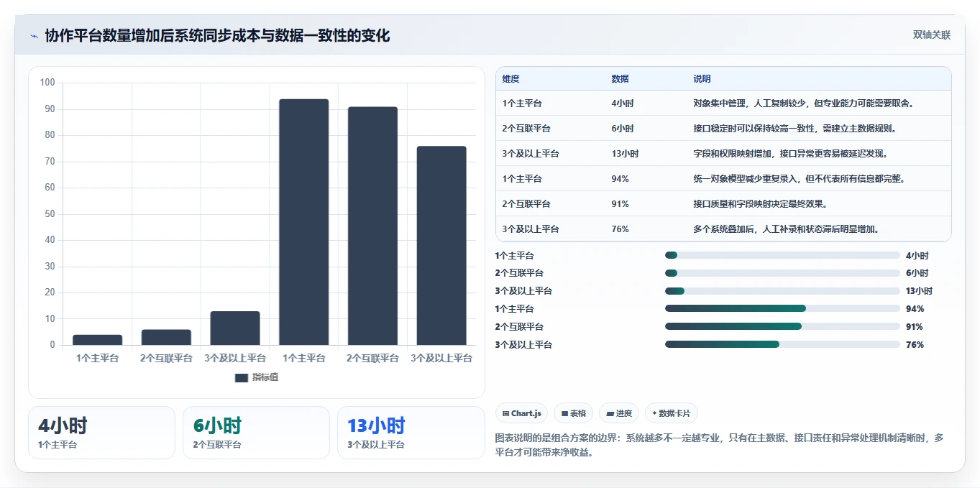Click the footer note starting 图表说明的是
980x488 pixels.
pyautogui.click(x=719, y=446)
